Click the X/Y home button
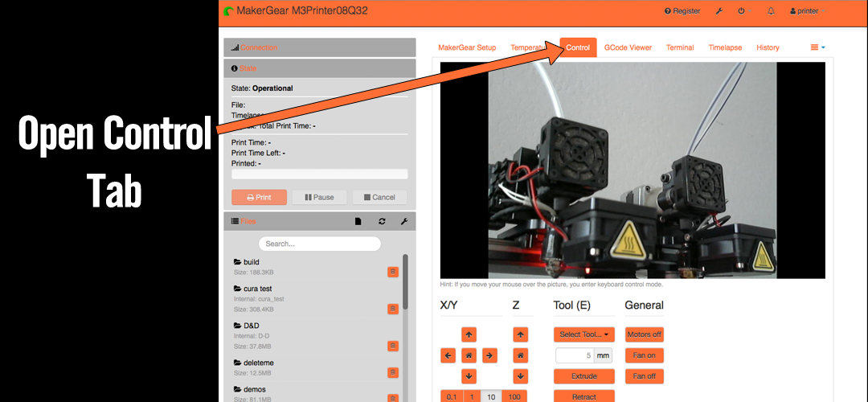 click(469, 355)
